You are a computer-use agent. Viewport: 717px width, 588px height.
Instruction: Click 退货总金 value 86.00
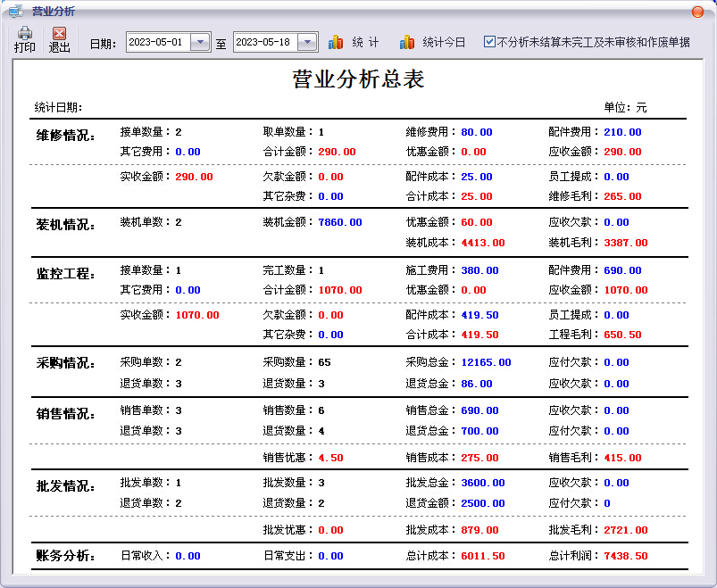point(477,384)
